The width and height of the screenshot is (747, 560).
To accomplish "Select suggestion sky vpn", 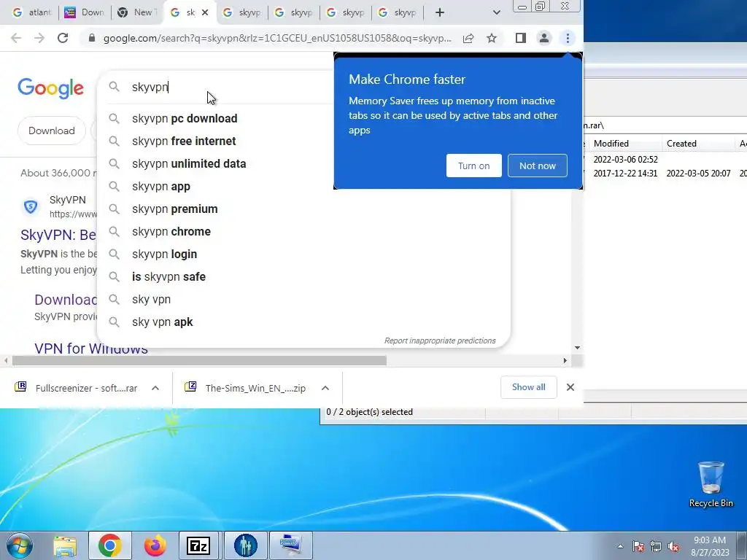I will tap(151, 300).
